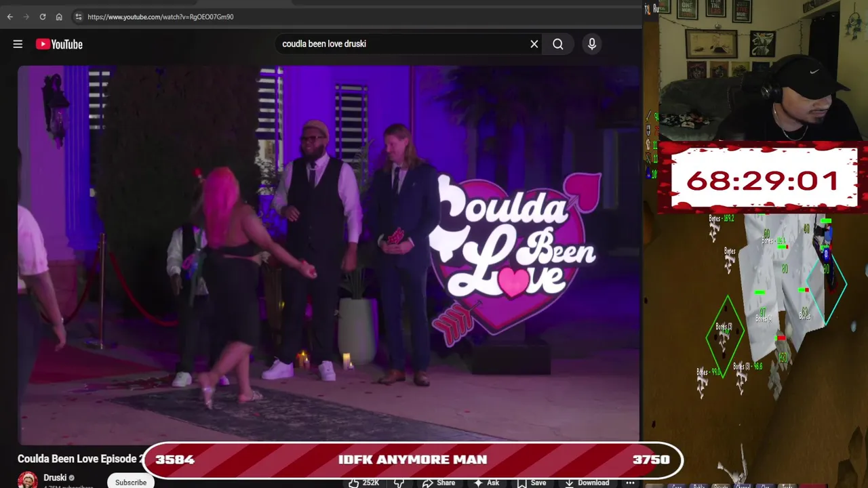Open the YouTube hamburger guide menu
The image size is (868, 488).
(18, 44)
